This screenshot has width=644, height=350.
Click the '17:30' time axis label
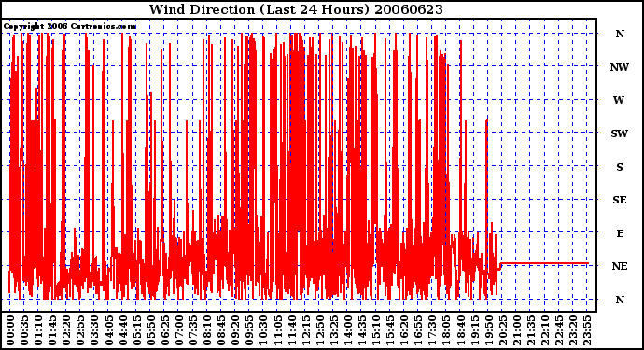[432, 330]
